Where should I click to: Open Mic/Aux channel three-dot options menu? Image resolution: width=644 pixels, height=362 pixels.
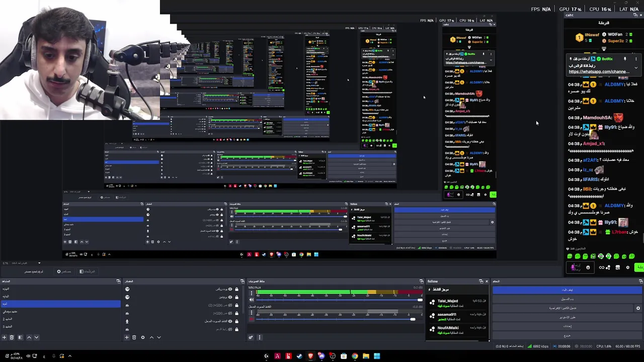252,293
